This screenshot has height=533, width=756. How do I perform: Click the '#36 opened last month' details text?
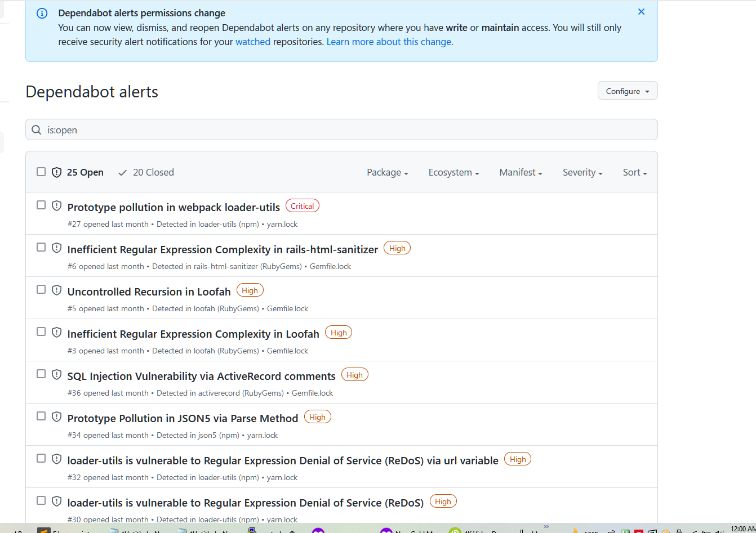108,393
